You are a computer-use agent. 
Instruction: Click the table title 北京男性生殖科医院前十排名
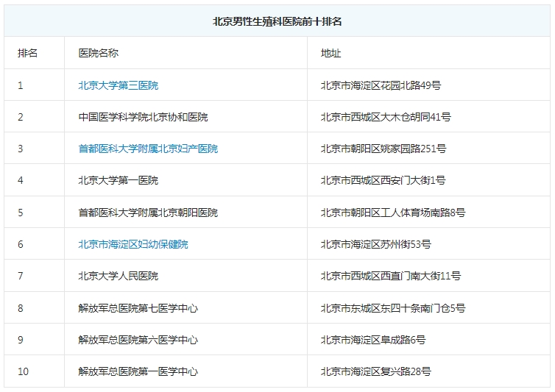277,21
